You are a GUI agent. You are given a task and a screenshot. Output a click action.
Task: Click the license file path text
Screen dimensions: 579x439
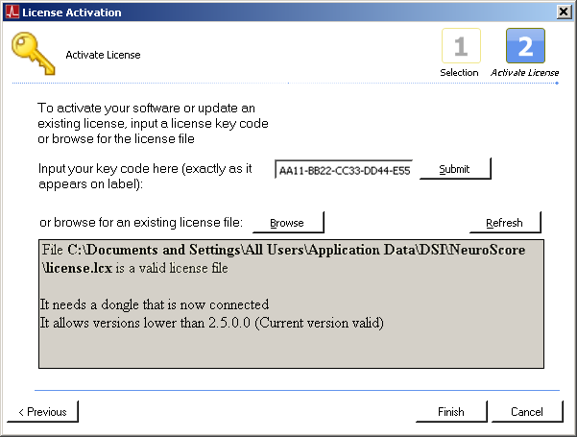(283, 259)
